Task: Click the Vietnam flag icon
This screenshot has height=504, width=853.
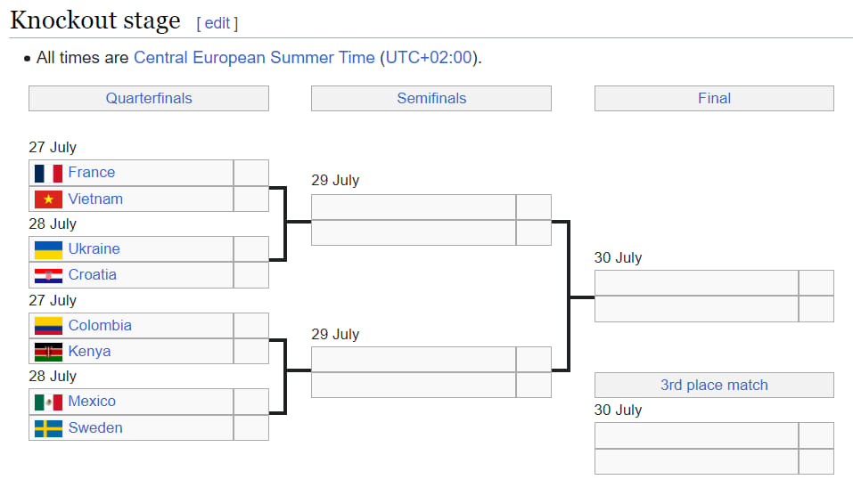Action: point(48,199)
